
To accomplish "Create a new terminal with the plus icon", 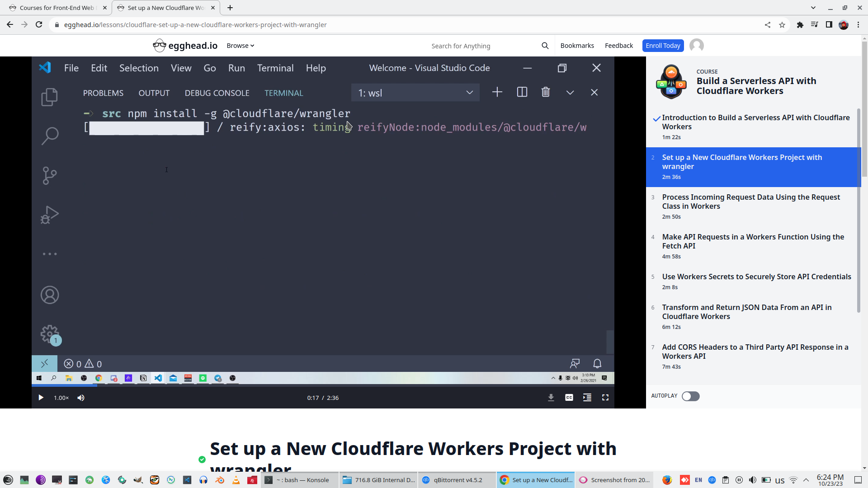I will (497, 92).
